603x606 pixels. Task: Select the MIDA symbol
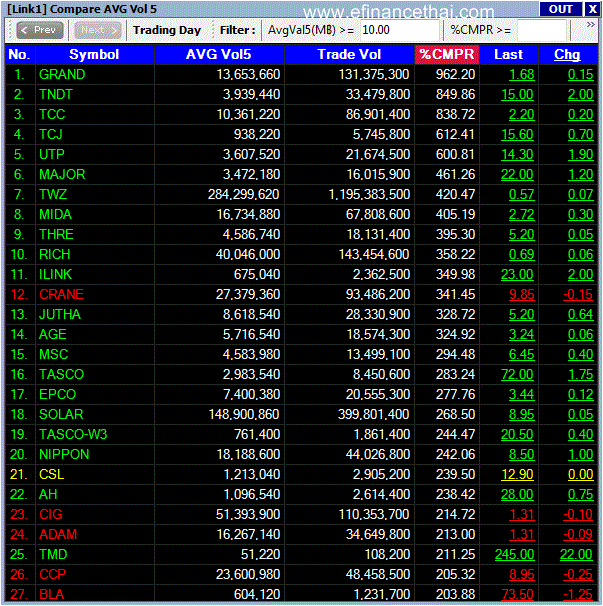click(x=55, y=214)
